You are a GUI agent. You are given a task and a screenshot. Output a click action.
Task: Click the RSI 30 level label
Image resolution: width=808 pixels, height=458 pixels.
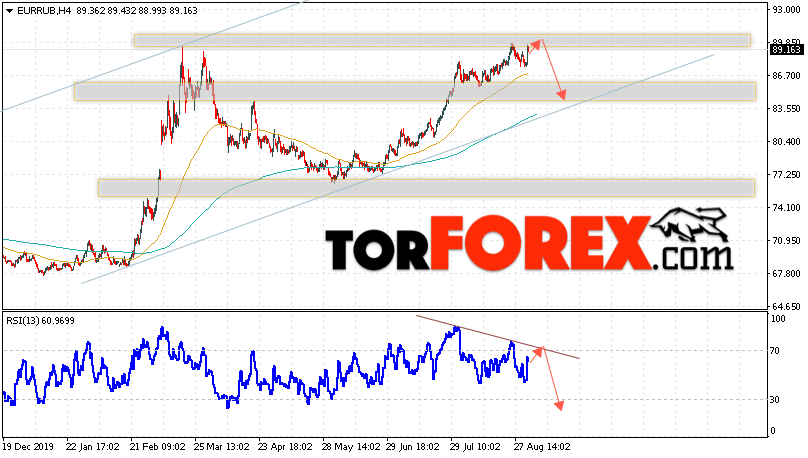click(x=775, y=400)
